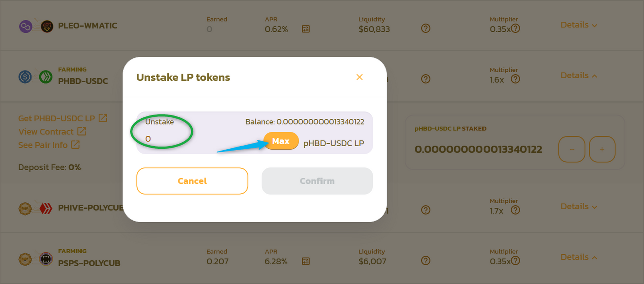Expand Details for PHIVE-POLYCUB farm
The width and height of the screenshot is (644, 284).
pyautogui.click(x=579, y=206)
